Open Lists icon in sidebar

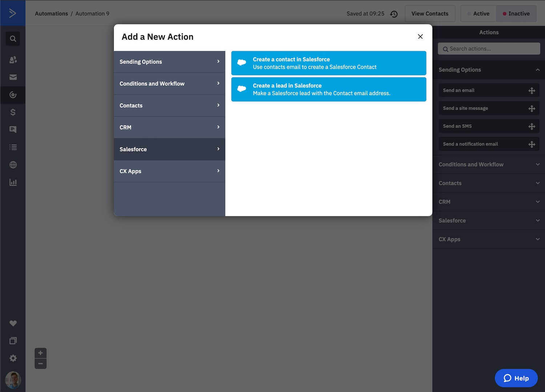click(13, 147)
